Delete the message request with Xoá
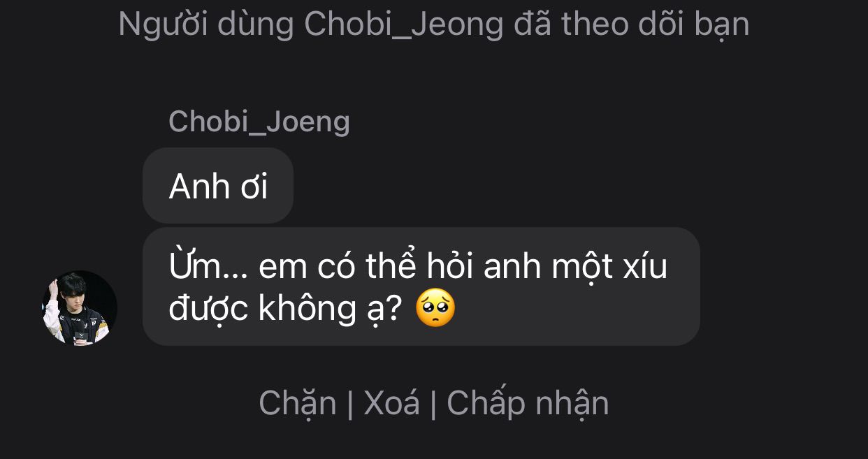The height and width of the screenshot is (459, 868). tap(392, 403)
